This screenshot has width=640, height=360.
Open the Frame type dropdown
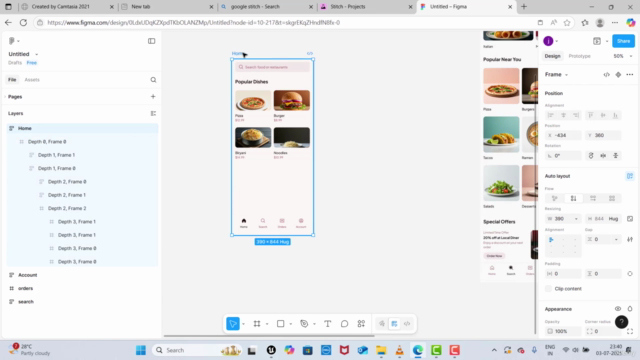(566, 75)
